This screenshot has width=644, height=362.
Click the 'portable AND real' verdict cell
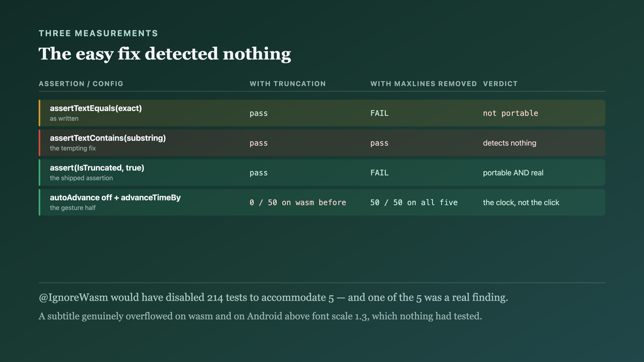[x=514, y=173]
